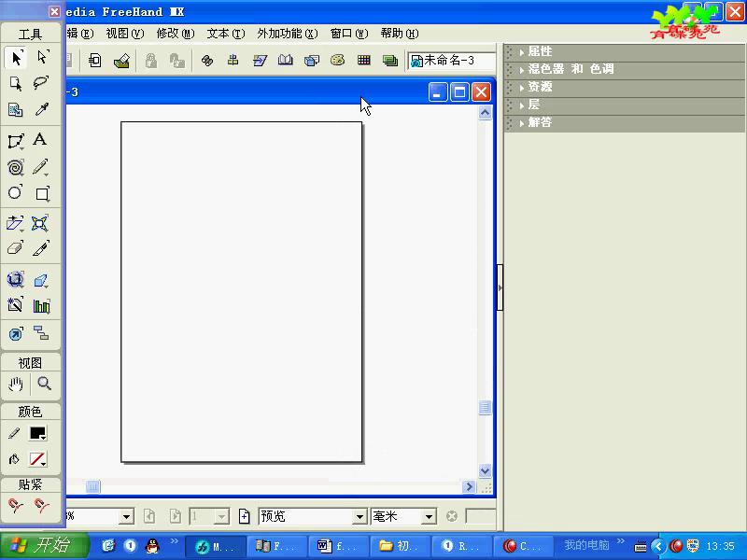Viewport: 747px width, 560px height.
Task: Select the Chart tool
Action: (x=41, y=306)
